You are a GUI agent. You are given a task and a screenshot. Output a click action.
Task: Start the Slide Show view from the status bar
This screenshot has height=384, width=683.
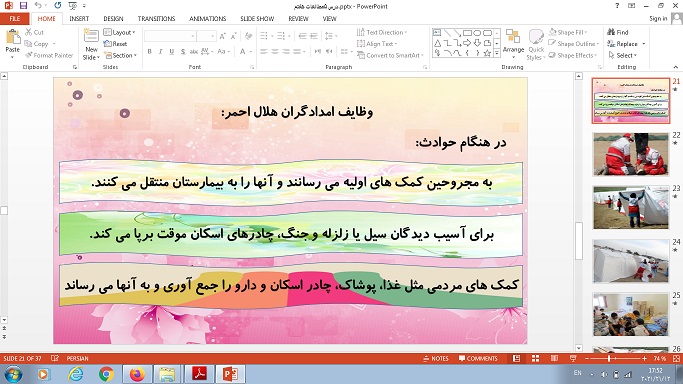pyautogui.click(x=573, y=358)
